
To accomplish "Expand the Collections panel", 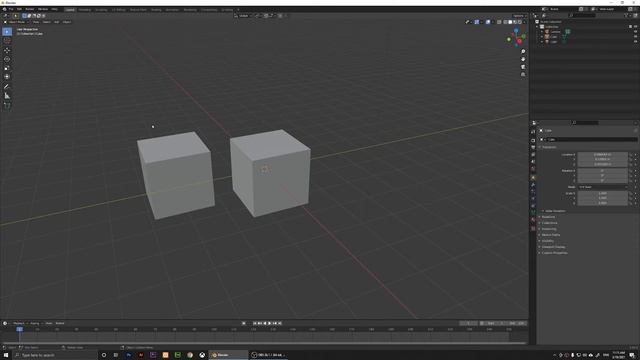I will point(549,223).
